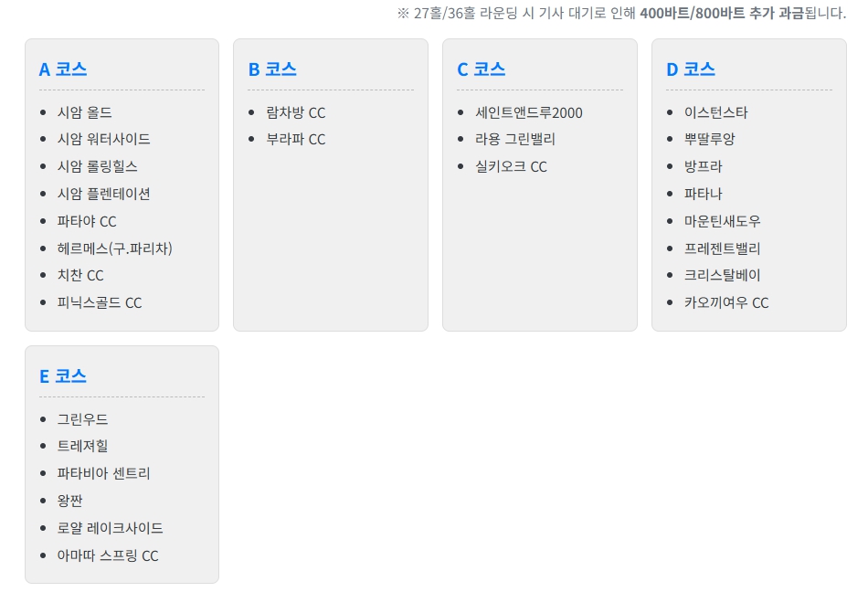The width and height of the screenshot is (868, 613).
Task: Click the 뿌딸루앙 list item
Action: [x=710, y=140]
